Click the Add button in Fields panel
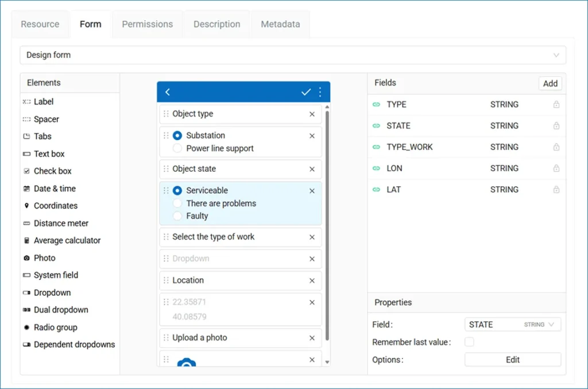This screenshot has height=389, width=588. (x=550, y=83)
